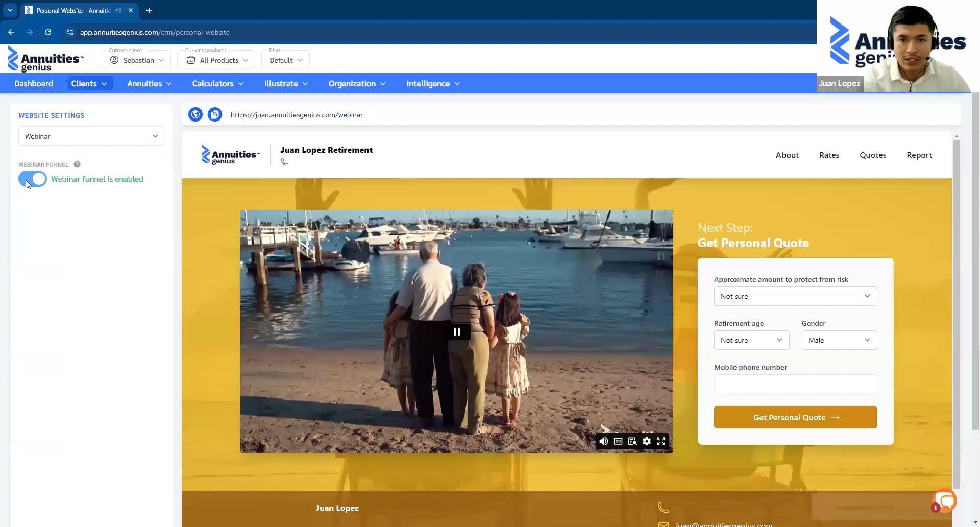Open the Calculators menu
Screen dimensions: 980x527
217,83
